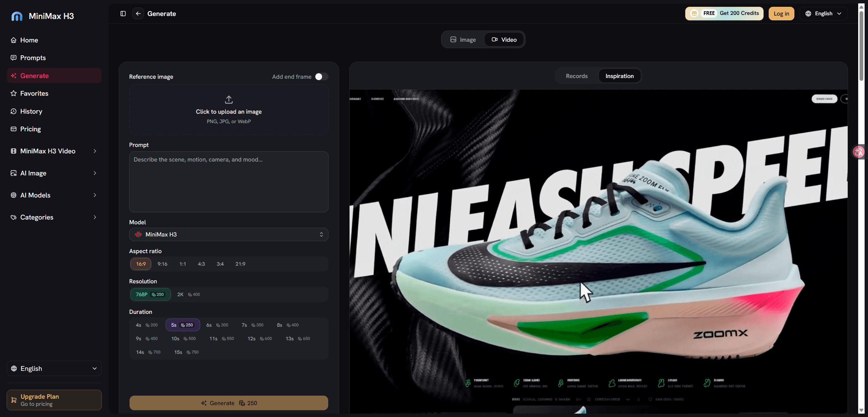868x417 pixels.
Task: Set duration to 10s
Action: pos(183,339)
